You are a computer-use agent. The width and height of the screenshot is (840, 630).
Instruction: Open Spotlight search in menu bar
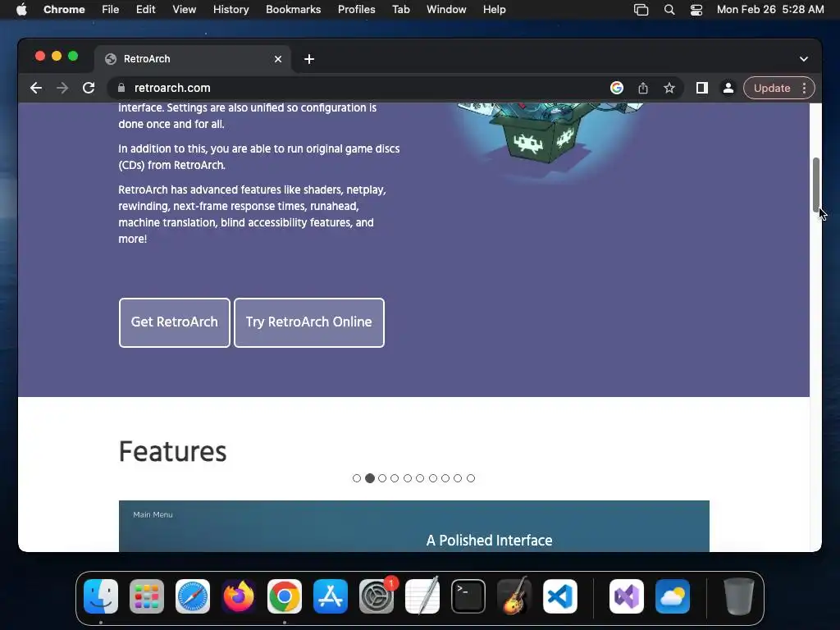[669, 10]
